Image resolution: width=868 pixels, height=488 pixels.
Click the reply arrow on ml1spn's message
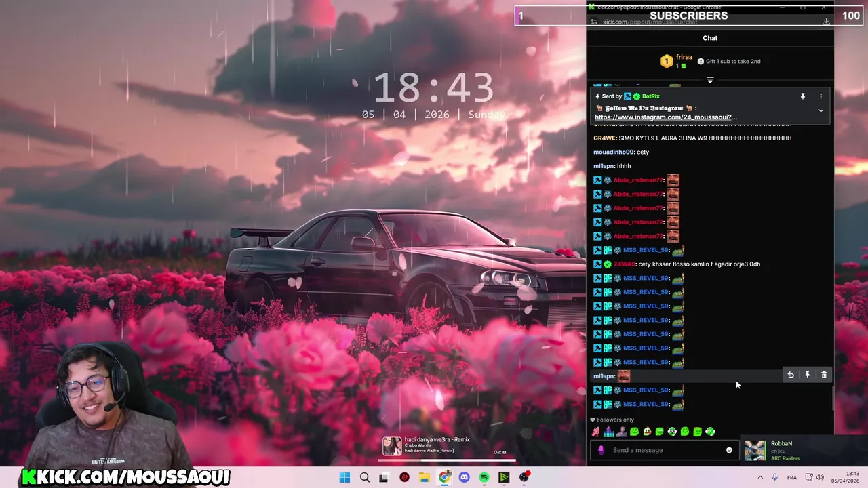[791, 375]
